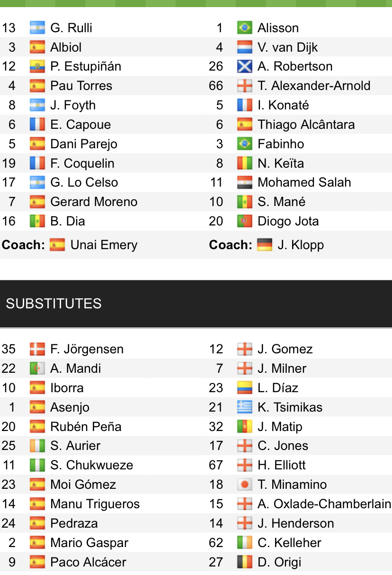The height and width of the screenshot is (575, 392).
Task: Click the Ecuador flag next to P. Estupiñán
Action: pos(37,67)
